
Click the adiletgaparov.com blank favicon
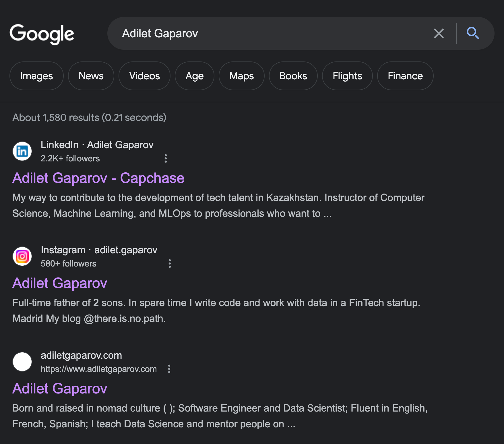coord(22,362)
